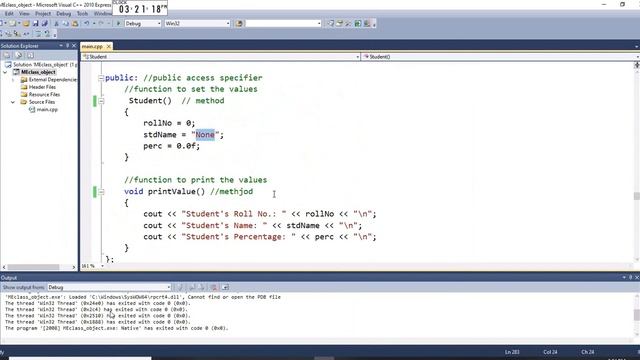Image resolution: width=640 pixels, height=360 pixels.
Task: Close the main.cpp tab
Action: tap(109, 47)
